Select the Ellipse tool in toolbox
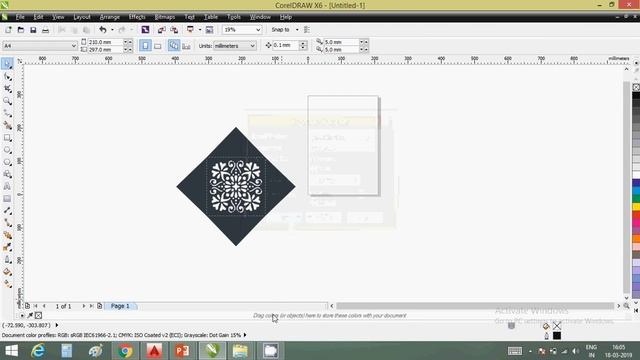This screenshot has width=640, height=360. click(x=7, y=150)
